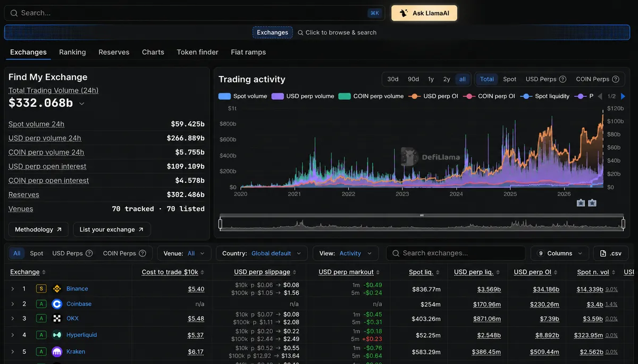This screenshot has height=364, width=638.
Task: Click the A grade badge for Coinbase
Action: (41, 304)
